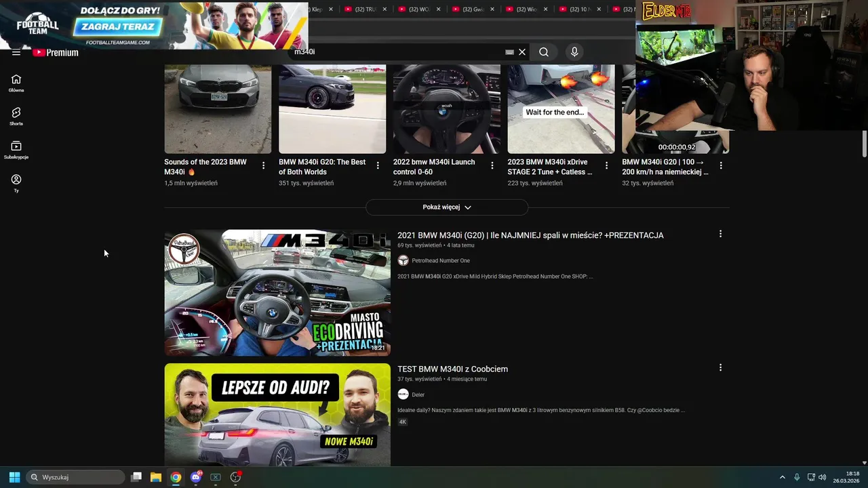
Task: Open Google Chrome from taskbar
Action: tap(176, 477)
